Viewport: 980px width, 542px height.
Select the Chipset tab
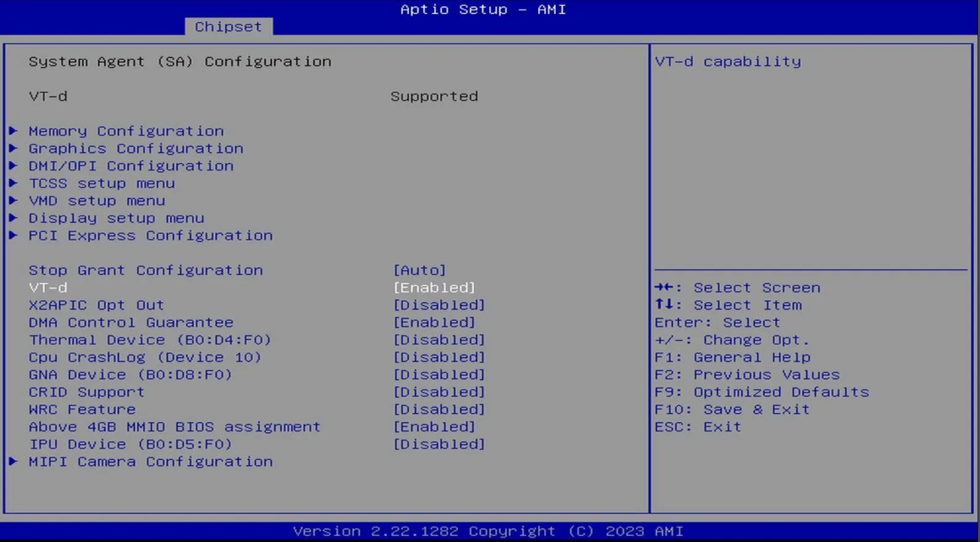(228, 27)
